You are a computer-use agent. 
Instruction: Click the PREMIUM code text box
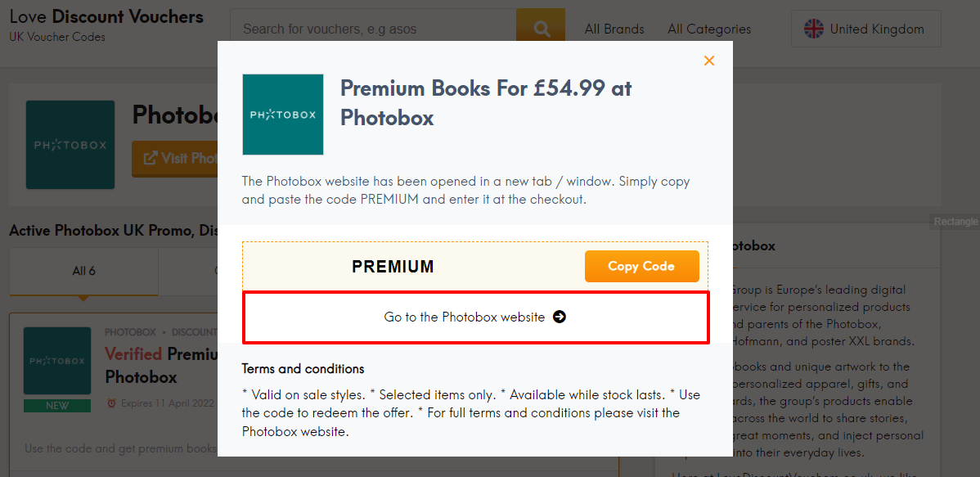coord(393,267)
